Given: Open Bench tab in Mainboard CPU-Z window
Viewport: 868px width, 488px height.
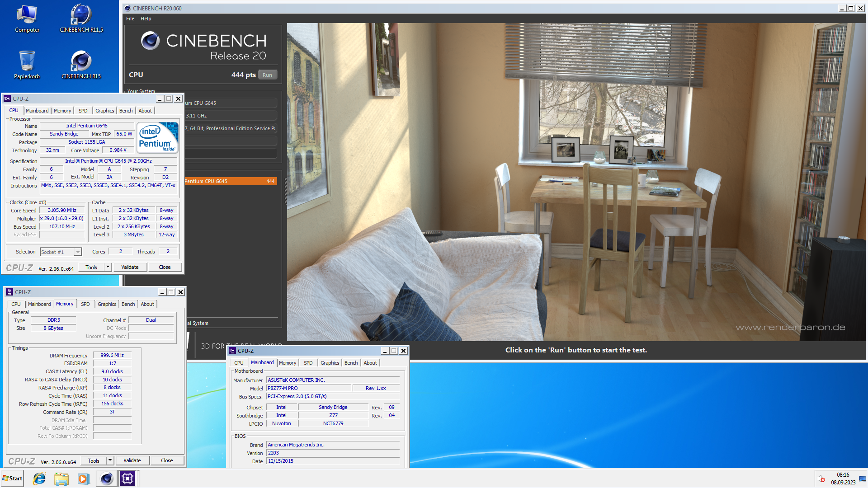Looking at the screenshot, I should tap(351, 363).
